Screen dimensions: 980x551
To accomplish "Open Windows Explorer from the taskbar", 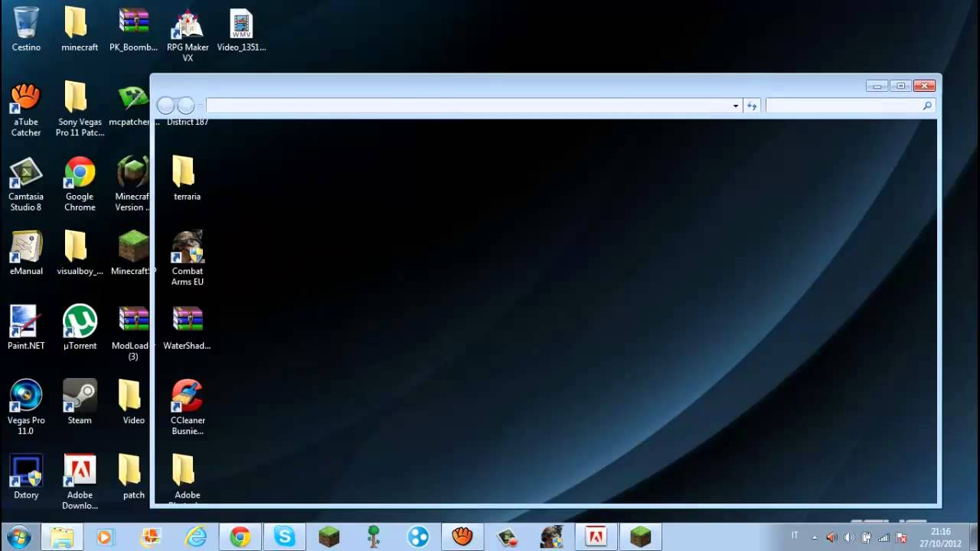I will (61, 537).
